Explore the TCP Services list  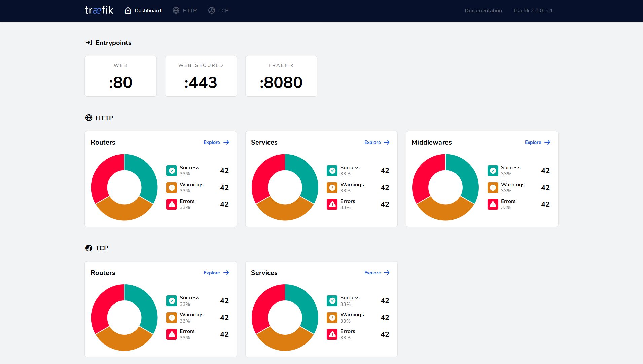tap(376, 273)
